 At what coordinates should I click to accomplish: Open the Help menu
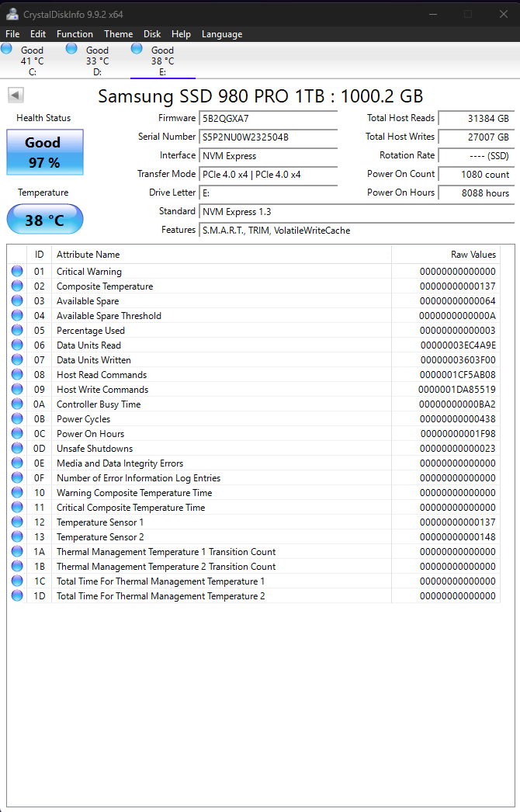click(181, 34)
